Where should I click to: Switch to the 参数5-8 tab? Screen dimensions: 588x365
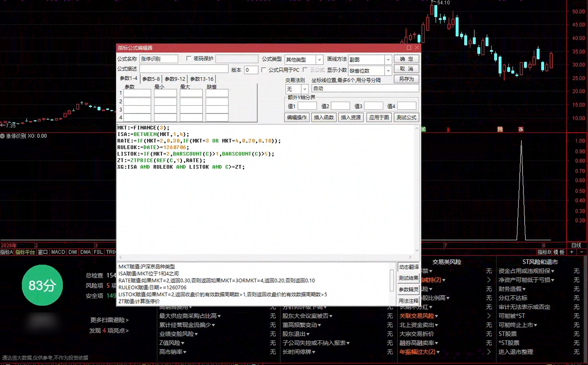click(x=151, y=79)
